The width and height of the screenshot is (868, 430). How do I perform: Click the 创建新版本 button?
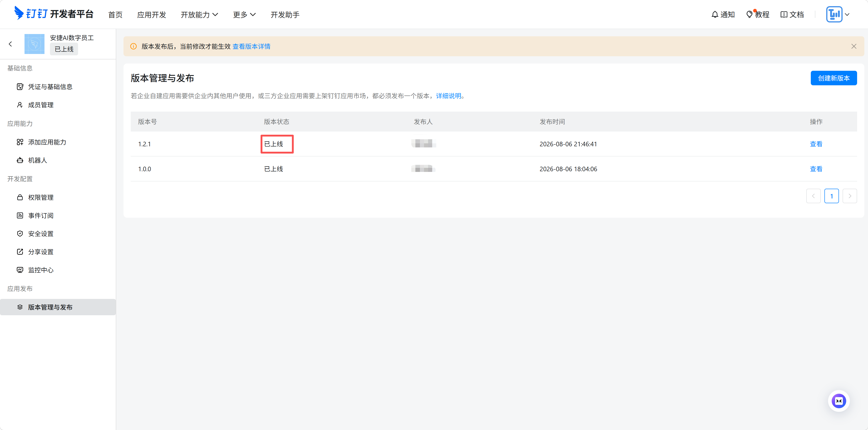pos(834,78)
